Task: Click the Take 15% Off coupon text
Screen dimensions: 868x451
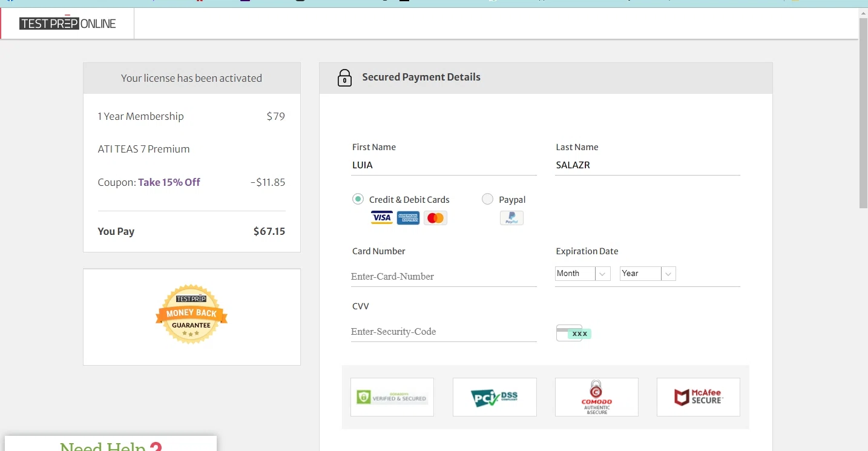Action: click(x=169, y=182)
